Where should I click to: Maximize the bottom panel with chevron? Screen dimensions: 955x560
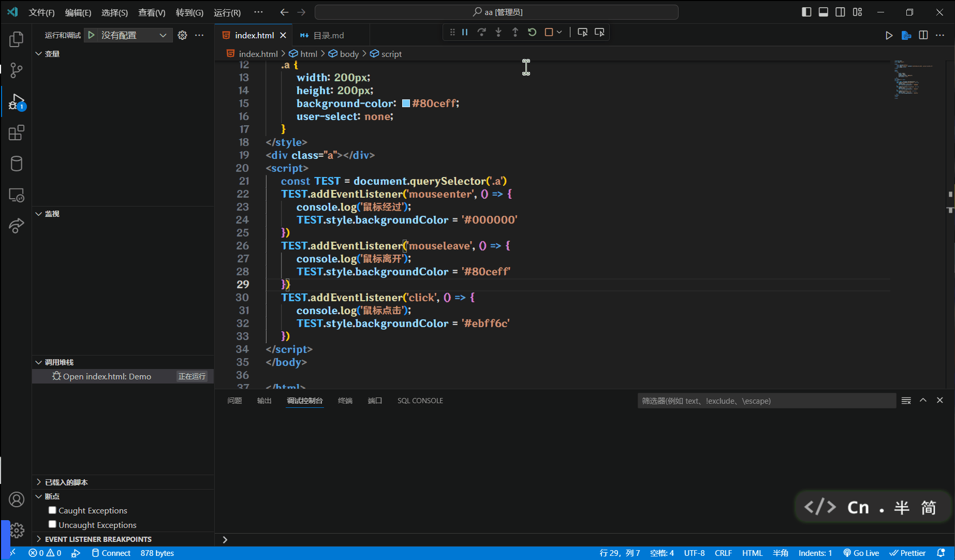click(x=923, y=400)
